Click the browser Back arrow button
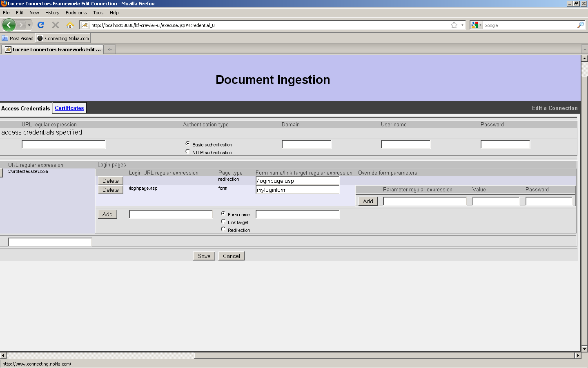 [9, 25]
